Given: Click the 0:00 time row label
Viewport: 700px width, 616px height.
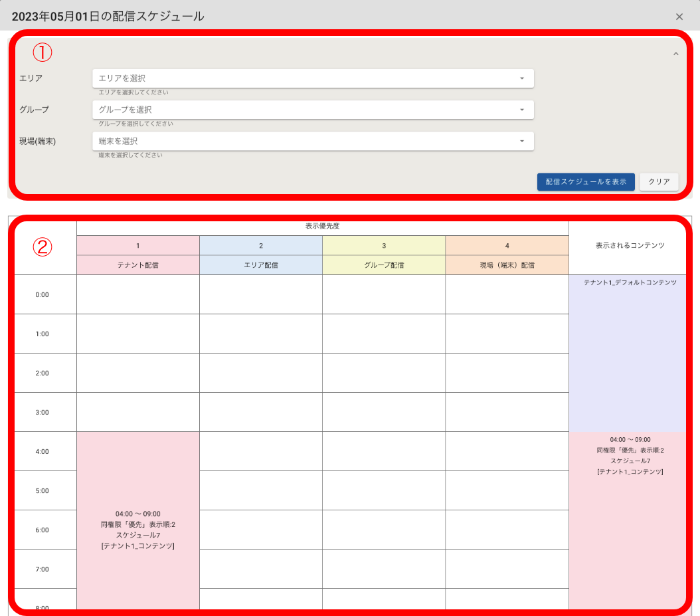Looking at the screenshot, I should pyautogui.click(x=43, y=294).
